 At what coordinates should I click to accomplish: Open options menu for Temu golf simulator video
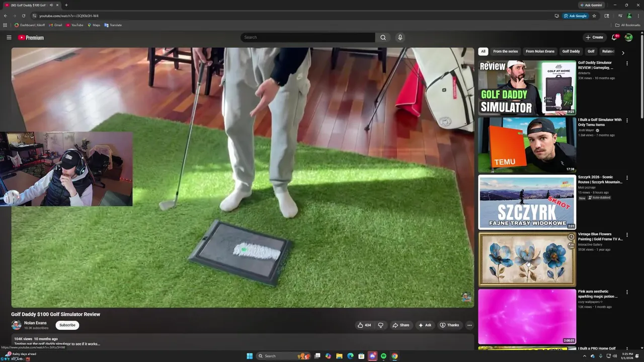coord(627,121)
